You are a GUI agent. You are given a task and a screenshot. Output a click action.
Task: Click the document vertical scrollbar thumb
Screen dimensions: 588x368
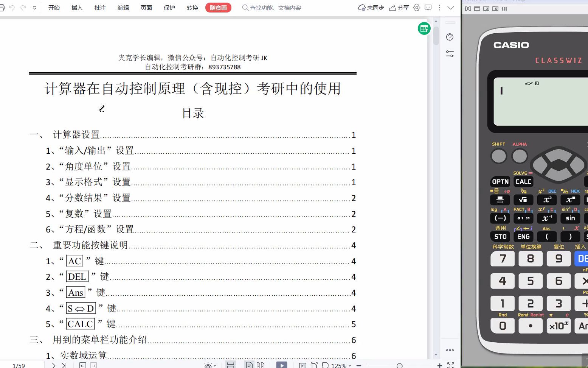pos(436,36)
